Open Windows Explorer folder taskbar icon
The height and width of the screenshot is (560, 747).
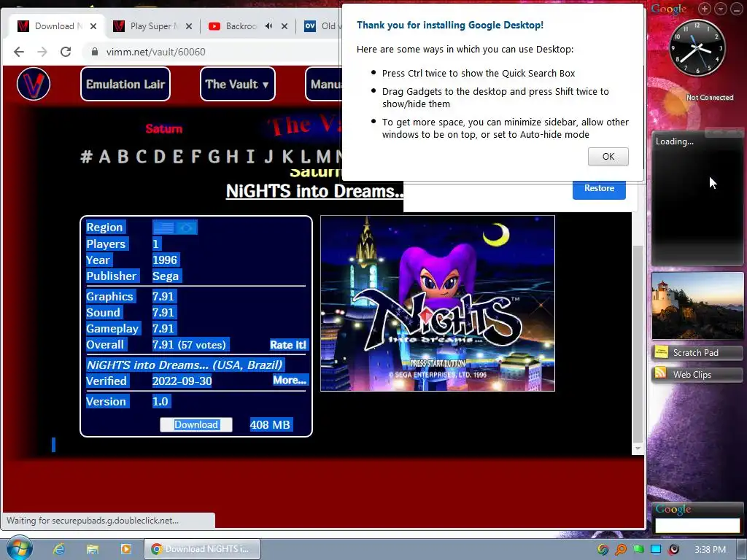(x=92, y=549)
